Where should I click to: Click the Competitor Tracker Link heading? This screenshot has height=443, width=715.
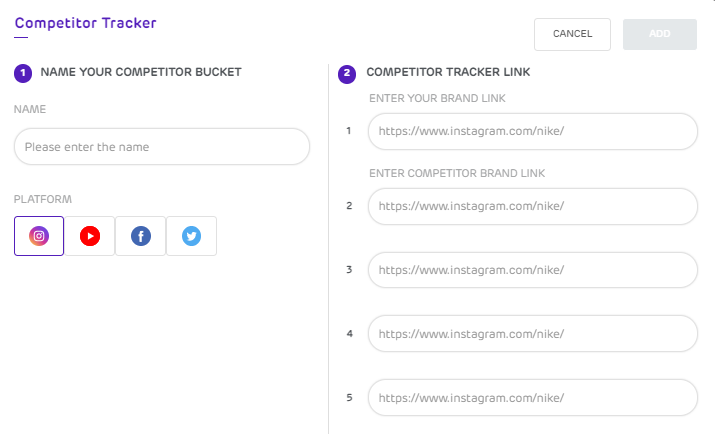point(440,72)
